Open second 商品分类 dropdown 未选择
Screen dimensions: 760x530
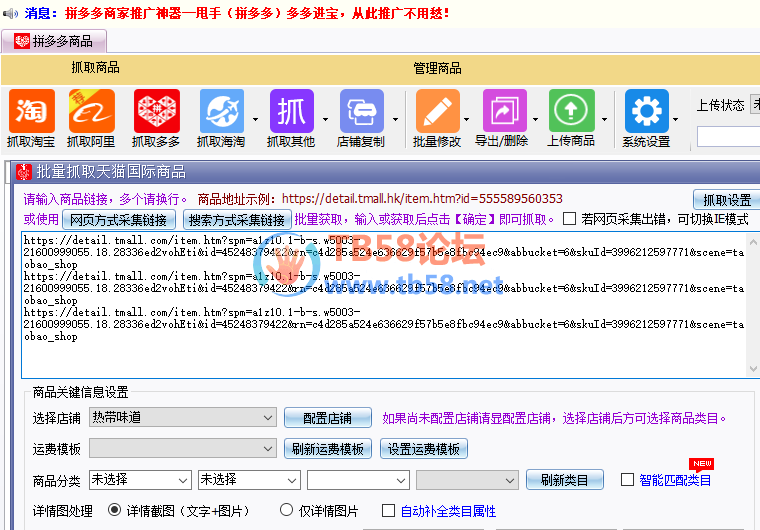249,480
